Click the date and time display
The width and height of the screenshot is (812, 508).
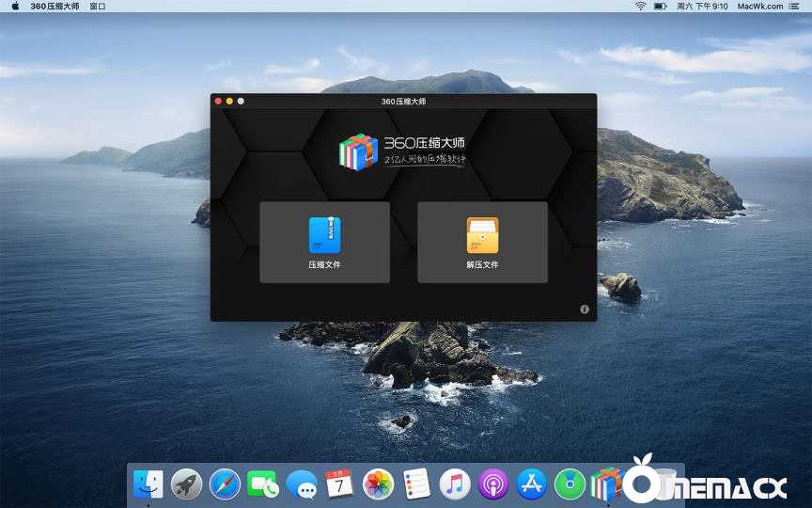pos(702,6)
